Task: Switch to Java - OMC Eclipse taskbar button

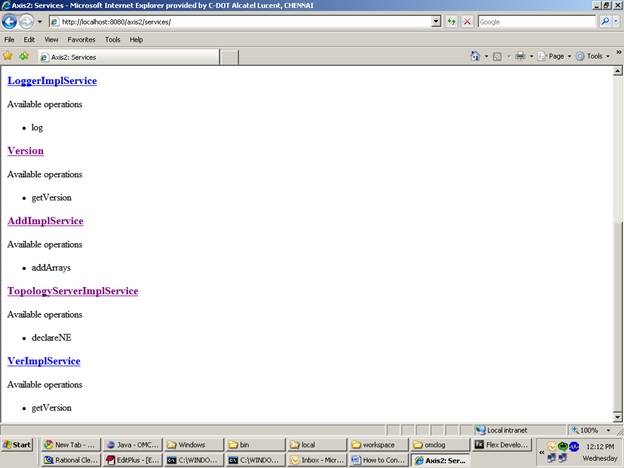Action: (x=133, y=445)
